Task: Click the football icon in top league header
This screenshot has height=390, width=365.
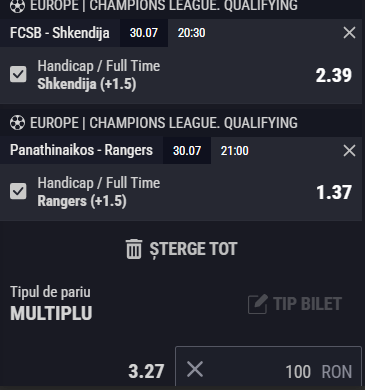Action: [17, 6]
